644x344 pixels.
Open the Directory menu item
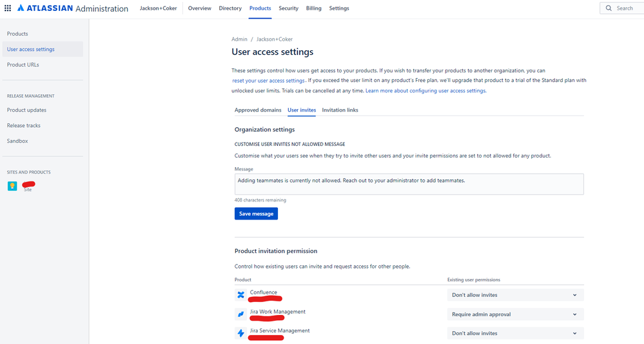[230, 8]
